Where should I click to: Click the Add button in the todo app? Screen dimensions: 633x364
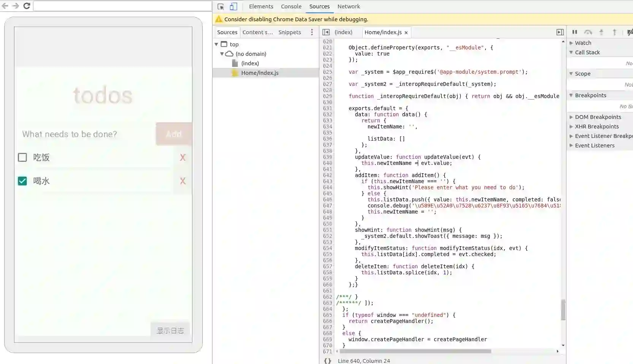[174, 134]
